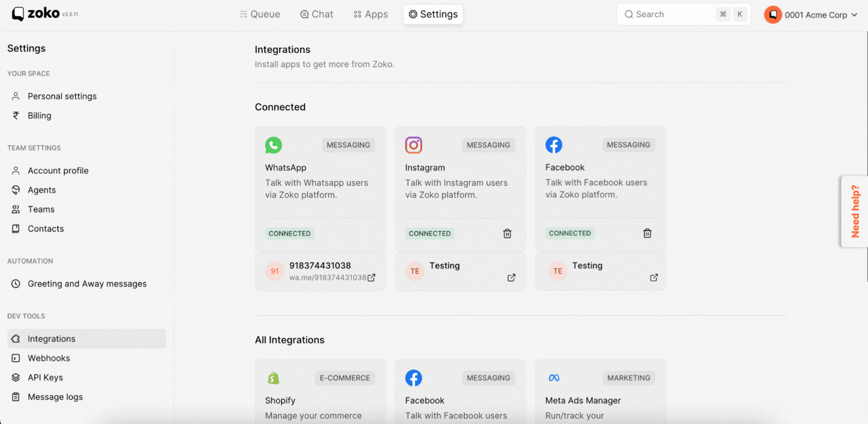This screenshot has width=868, height=424.
Task: Click the TE avatar under Facebook card
Action: (x=558, y=271)
